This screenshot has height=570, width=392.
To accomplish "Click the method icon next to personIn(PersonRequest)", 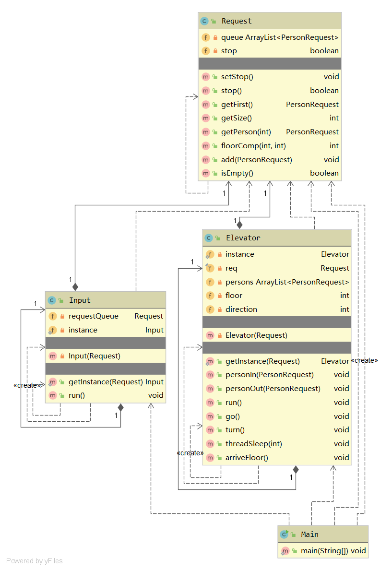I will click(210, 375).
